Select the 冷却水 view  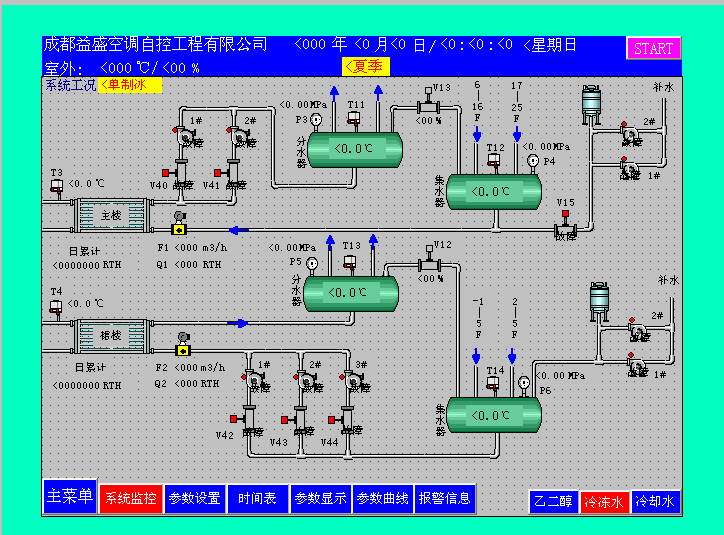655,501
